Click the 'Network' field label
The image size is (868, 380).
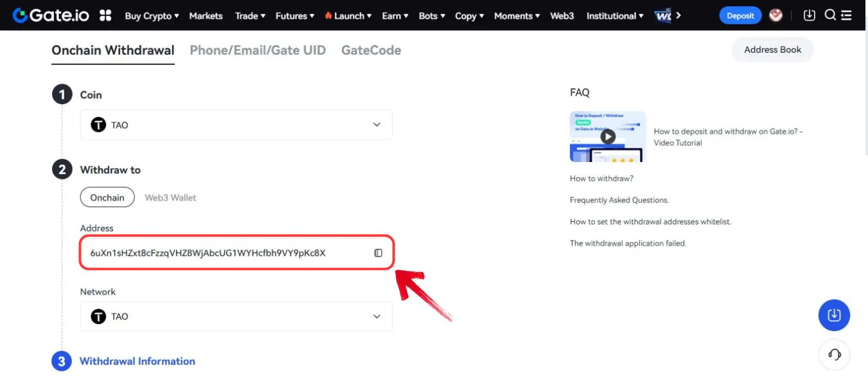pos(98,291)
